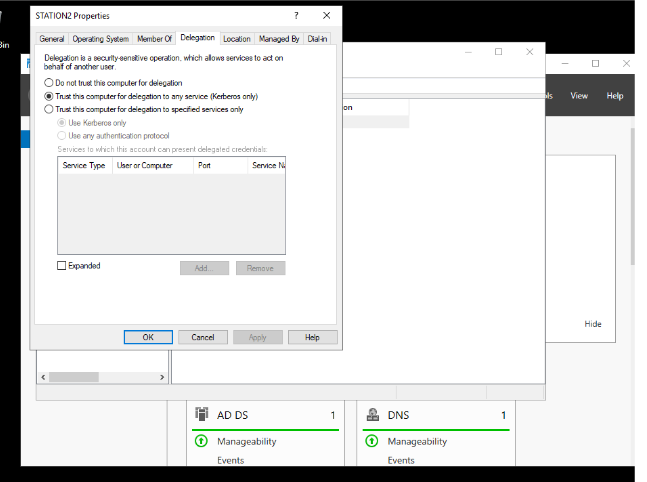
Task: Click the DNS role icon
Action: 373,414
